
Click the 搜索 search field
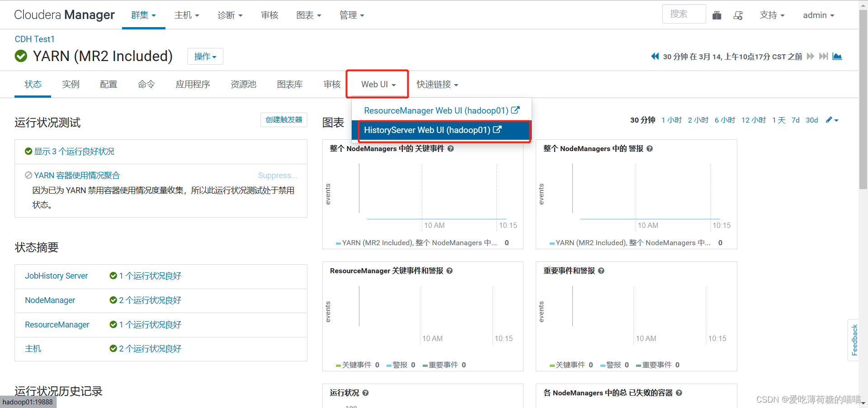point(684,14)
